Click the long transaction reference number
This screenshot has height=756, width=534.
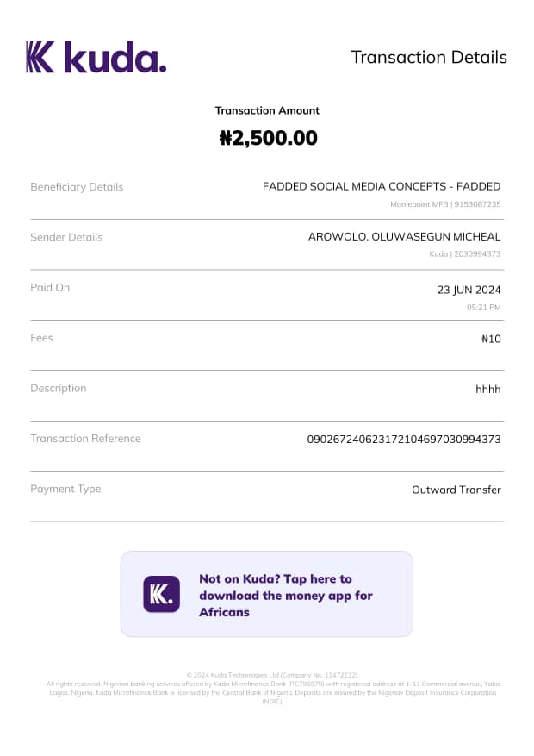(x=404, y=440)
